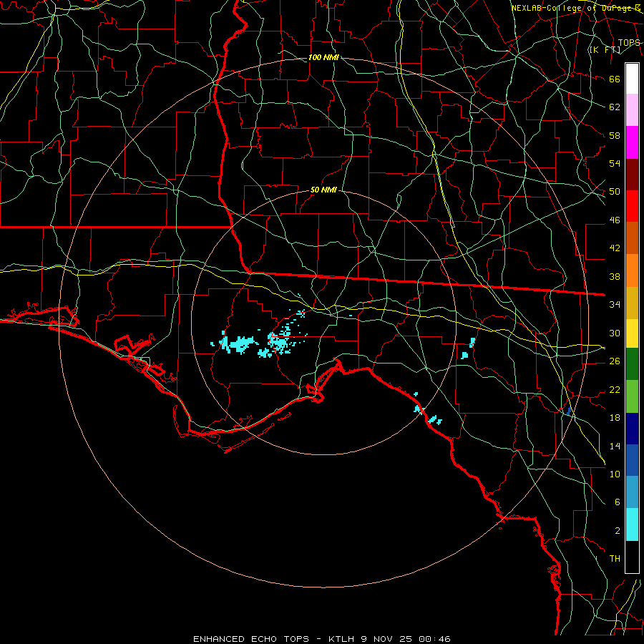Click the "66" scale value

[615, 79]
